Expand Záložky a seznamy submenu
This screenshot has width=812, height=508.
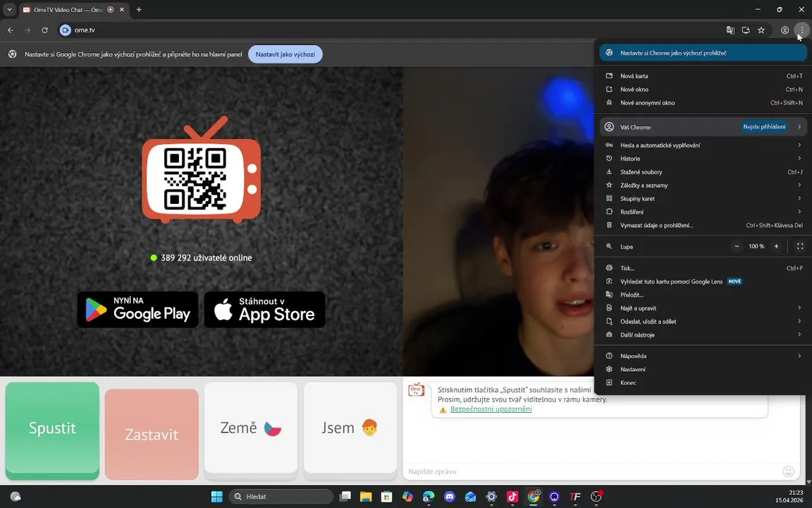[x=703, y=185]
